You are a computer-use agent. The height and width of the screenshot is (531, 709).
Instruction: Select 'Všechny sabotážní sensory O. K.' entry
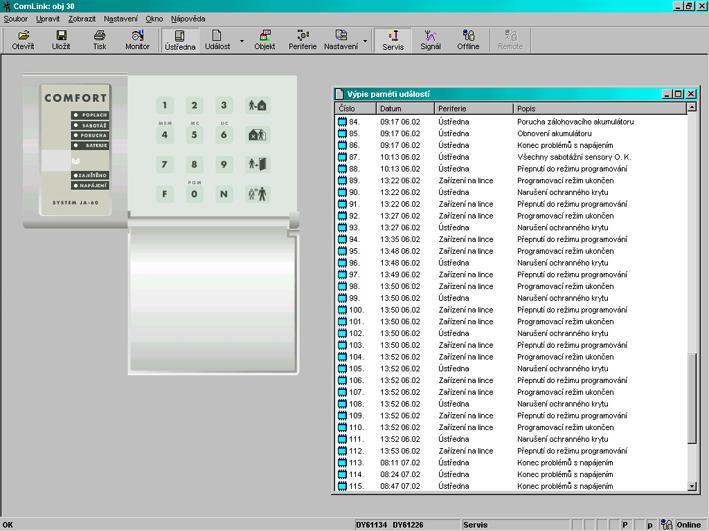(x=574, y=157)
